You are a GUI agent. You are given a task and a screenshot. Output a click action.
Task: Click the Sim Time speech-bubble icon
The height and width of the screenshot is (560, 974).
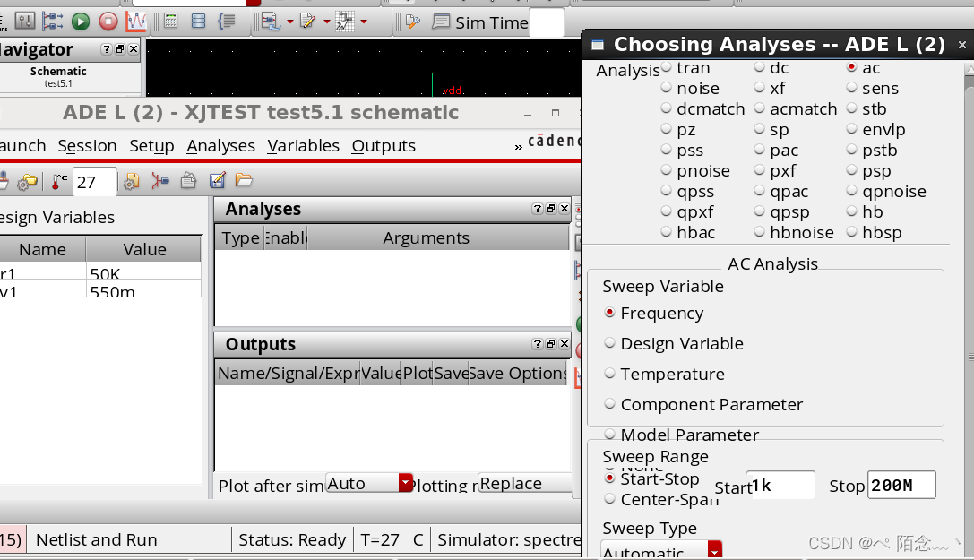point(441,22)
